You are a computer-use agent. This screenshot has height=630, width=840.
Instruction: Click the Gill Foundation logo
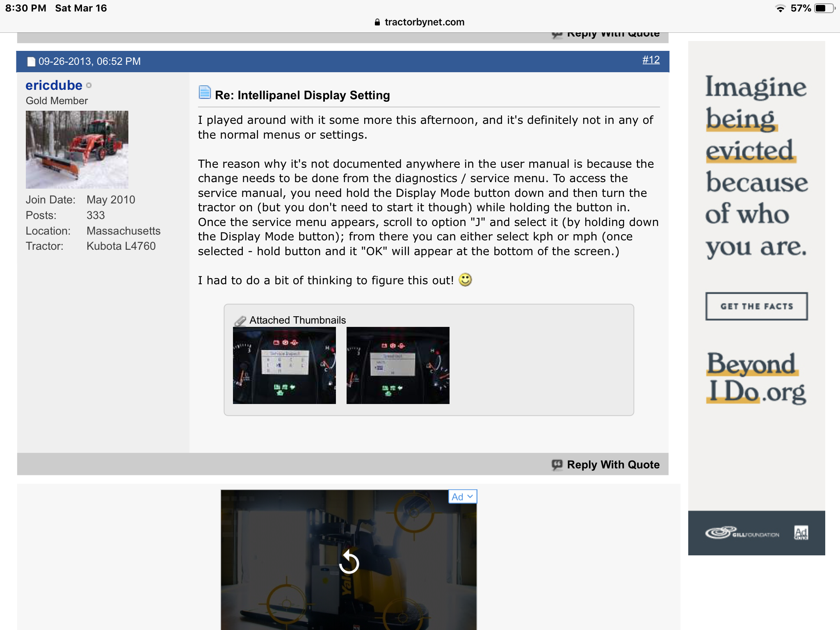(x=742, y=533)
